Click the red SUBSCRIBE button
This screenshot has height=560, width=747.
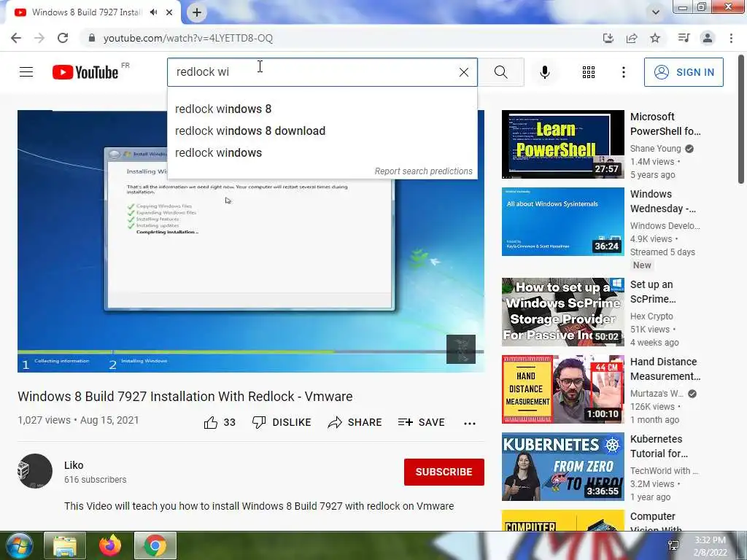click(x=444, y=472)
